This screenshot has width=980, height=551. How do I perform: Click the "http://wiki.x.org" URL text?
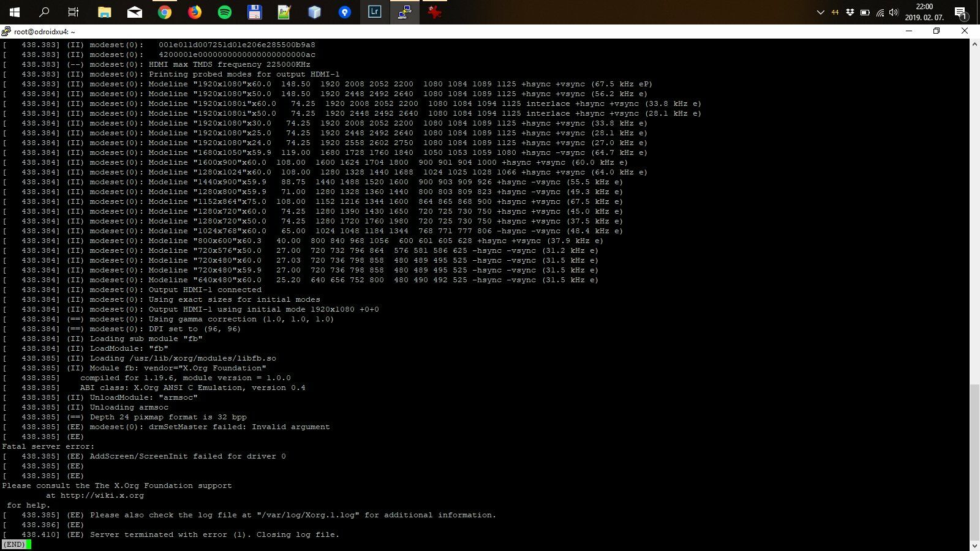tap(102, 495)
